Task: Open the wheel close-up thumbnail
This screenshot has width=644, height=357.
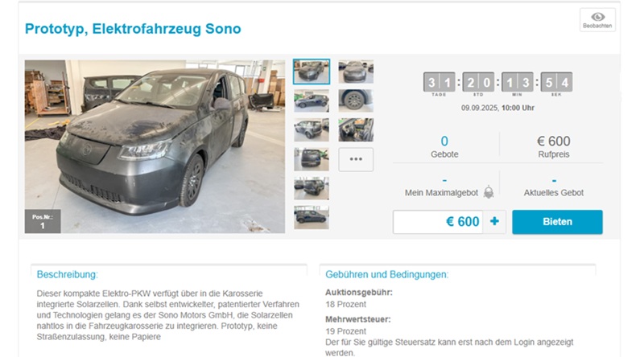Action: tap(356, 101)
